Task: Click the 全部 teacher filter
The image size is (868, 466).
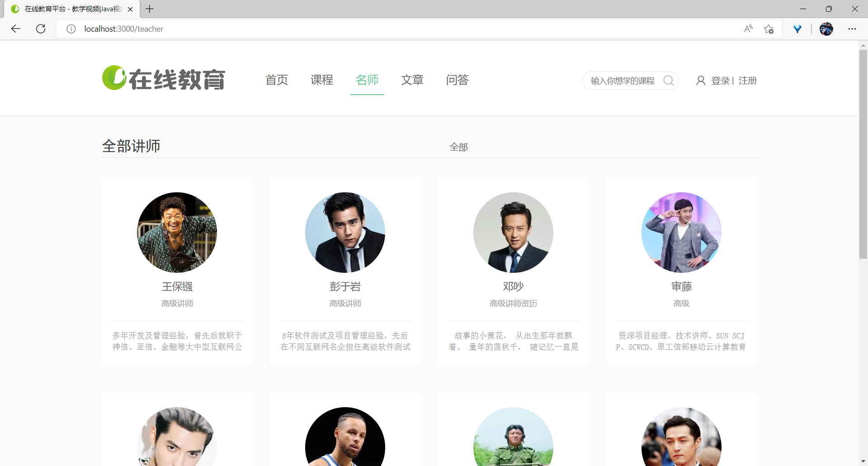Action: point(459,147)
